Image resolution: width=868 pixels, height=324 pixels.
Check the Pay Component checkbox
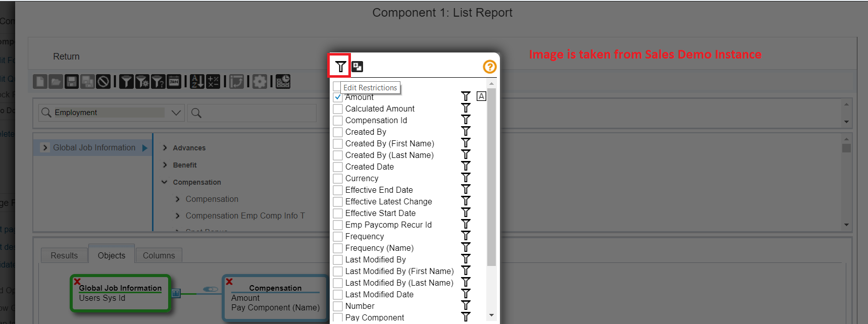point(338,317)
